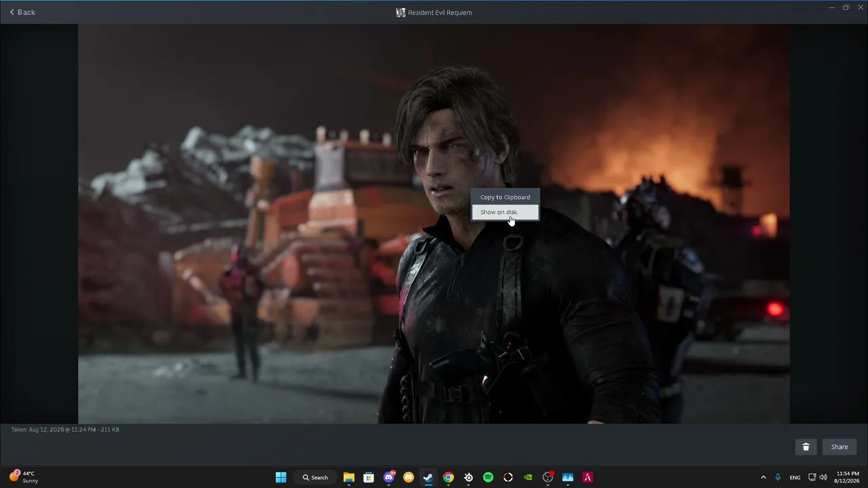Open the weather widget showing Sunny
868x488 pixels.
pyautogui.click(x=23, y=477)
